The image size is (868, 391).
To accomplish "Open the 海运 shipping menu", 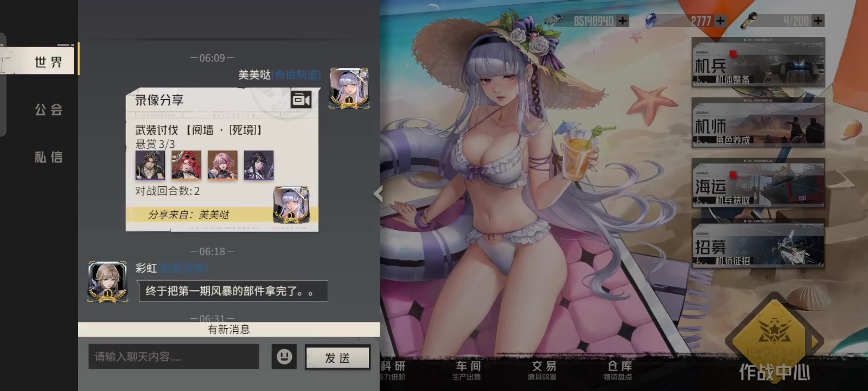I will 758,183.
